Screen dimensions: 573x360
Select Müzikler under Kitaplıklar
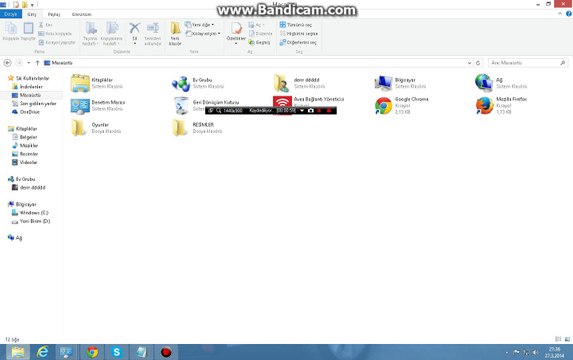25,145
